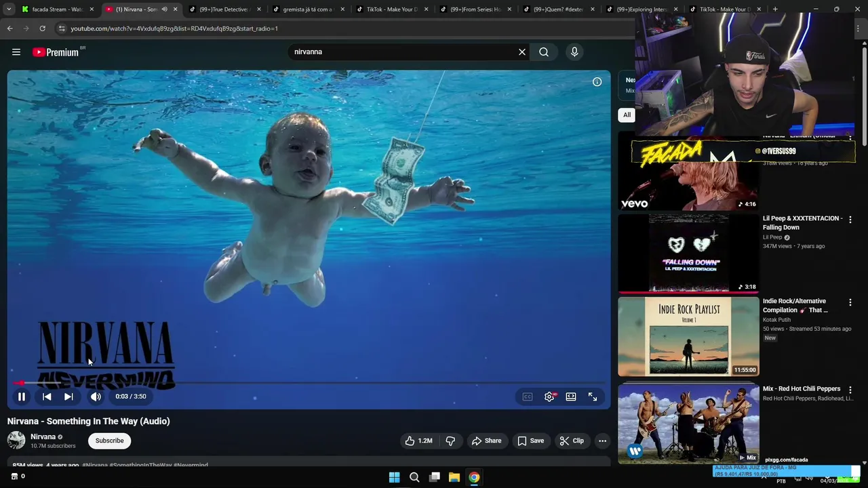The image size is (868, 488).
Task: Open a new browser tab
Action: (x=775, y=9)
